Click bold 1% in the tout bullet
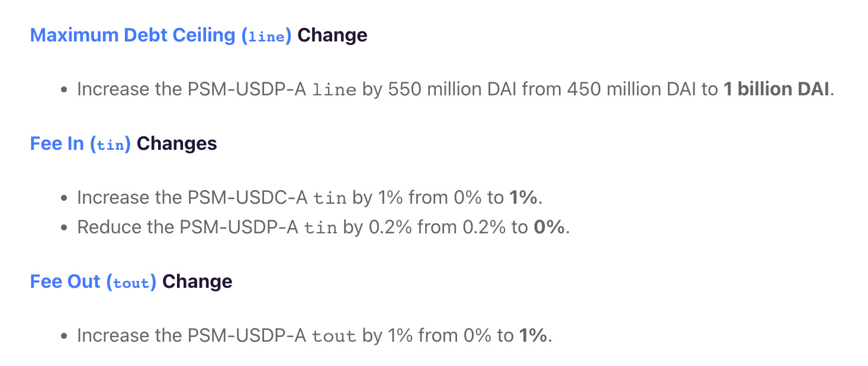This screenshot has height=366, width=868. [532, 336]
